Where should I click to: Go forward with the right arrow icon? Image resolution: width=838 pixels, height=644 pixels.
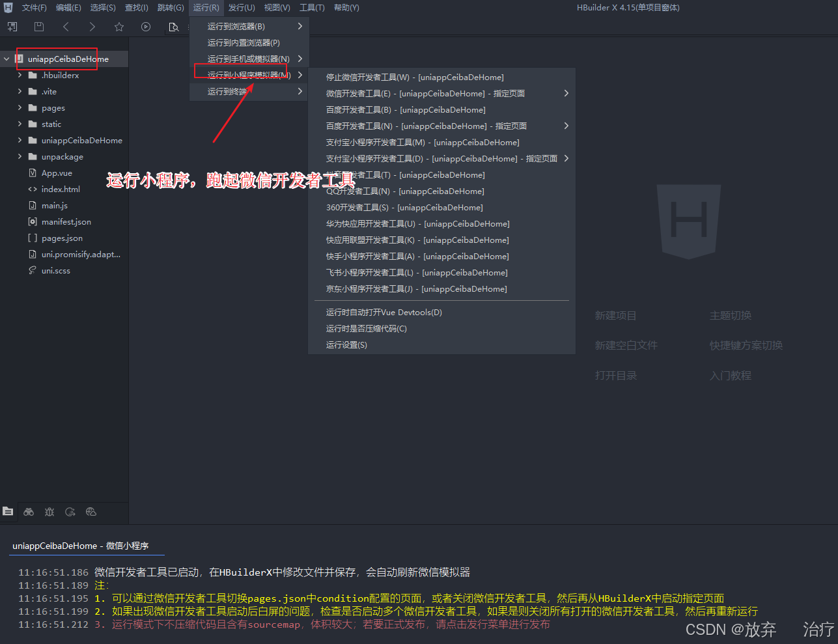[92, 27]
